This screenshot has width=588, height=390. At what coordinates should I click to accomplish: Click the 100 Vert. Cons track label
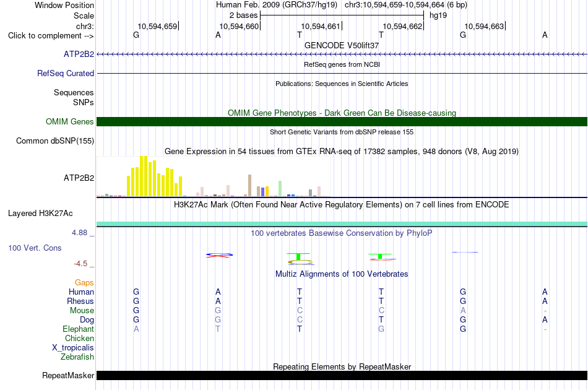(35, 248)
